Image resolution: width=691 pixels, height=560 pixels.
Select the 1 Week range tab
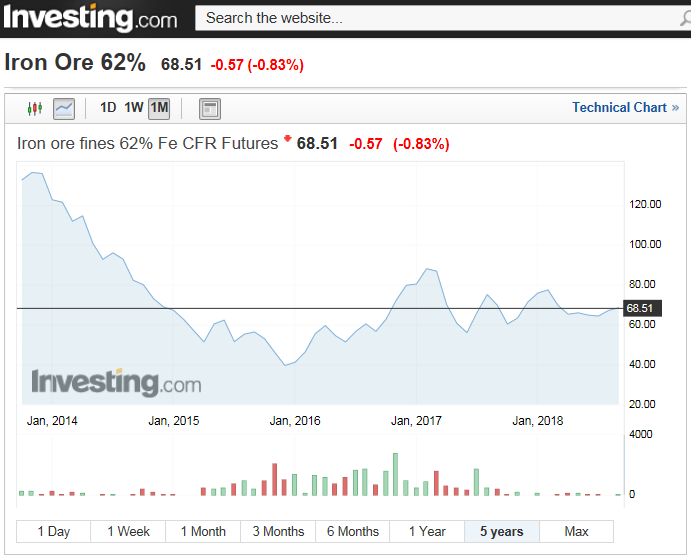[x=128, y=531]
